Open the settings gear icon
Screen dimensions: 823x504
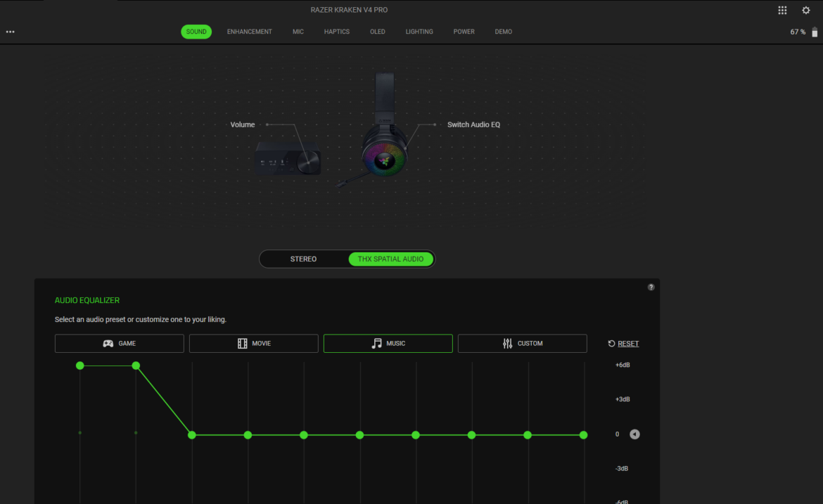(x=806, y=11)
